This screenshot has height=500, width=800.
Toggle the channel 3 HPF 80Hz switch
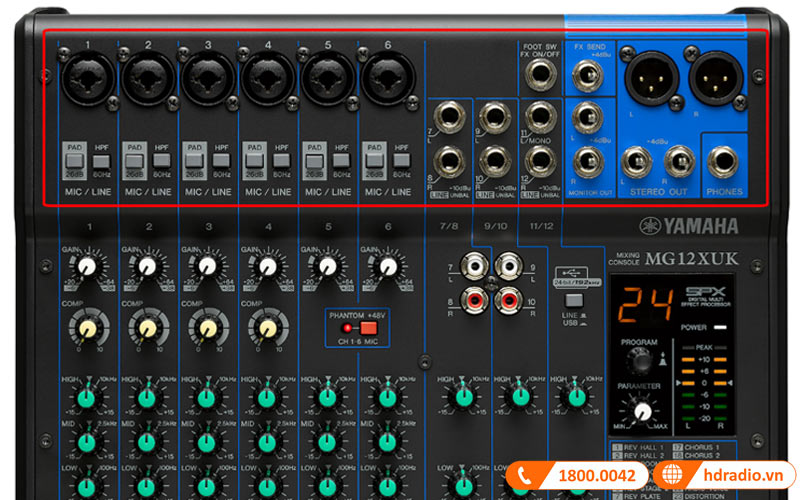[x=221, y=161]
